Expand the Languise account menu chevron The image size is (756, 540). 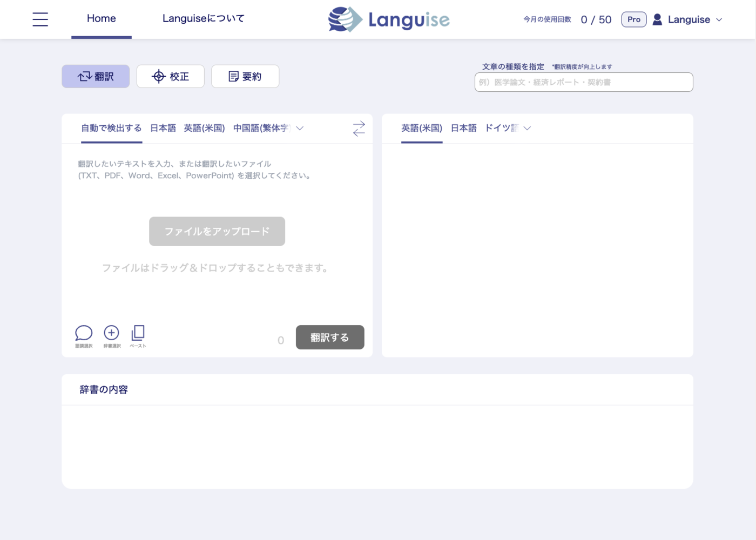719,19
